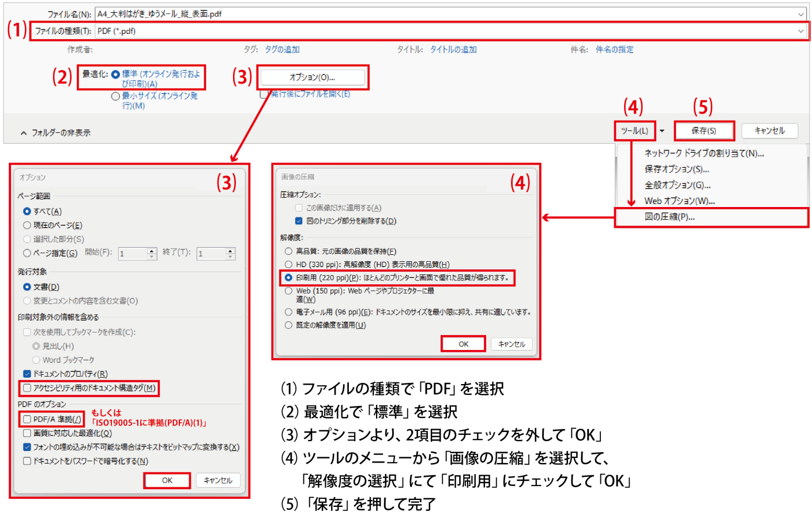Open the ツール(L) dropdown menu
Screen dimensions: 812x519
(x=634, y=131)
